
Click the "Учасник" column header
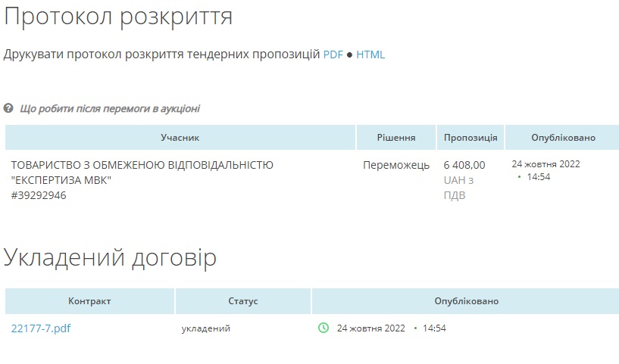pyautogui.click(x=180, y=138)
